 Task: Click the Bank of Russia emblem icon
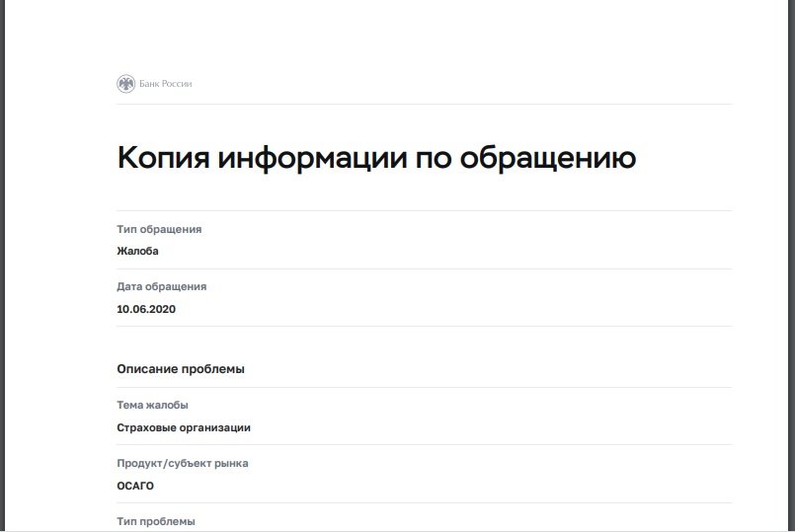click(125, 84)
